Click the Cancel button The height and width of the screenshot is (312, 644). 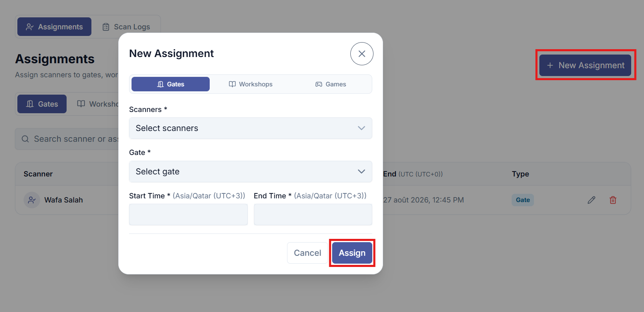click(x=307, y=253)
